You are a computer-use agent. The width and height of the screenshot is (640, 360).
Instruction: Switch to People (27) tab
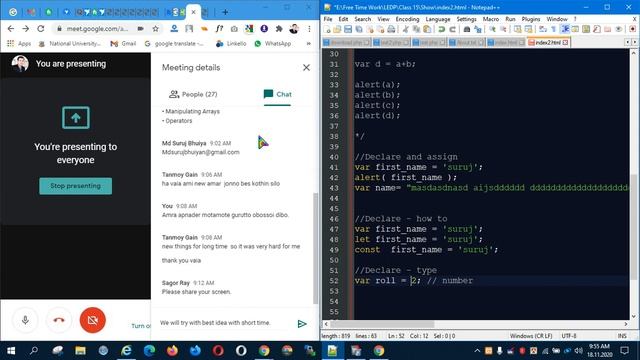[x=193, y=94]
